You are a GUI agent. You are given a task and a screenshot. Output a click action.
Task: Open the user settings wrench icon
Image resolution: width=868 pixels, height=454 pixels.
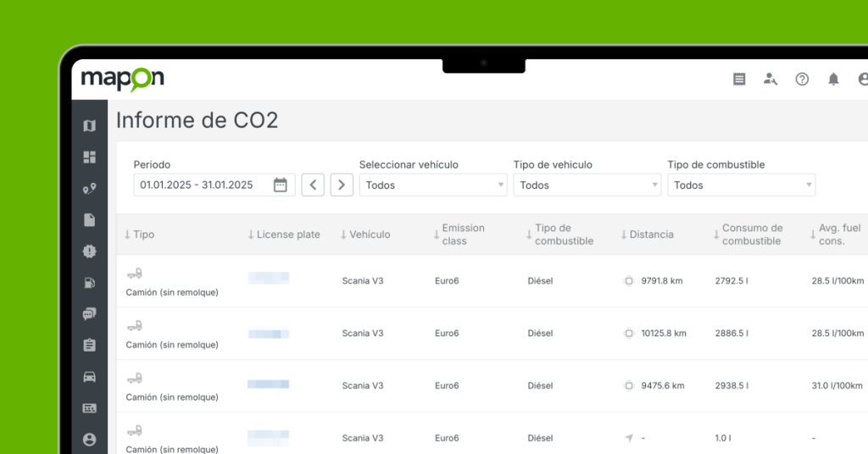click(x=771, y=79)
